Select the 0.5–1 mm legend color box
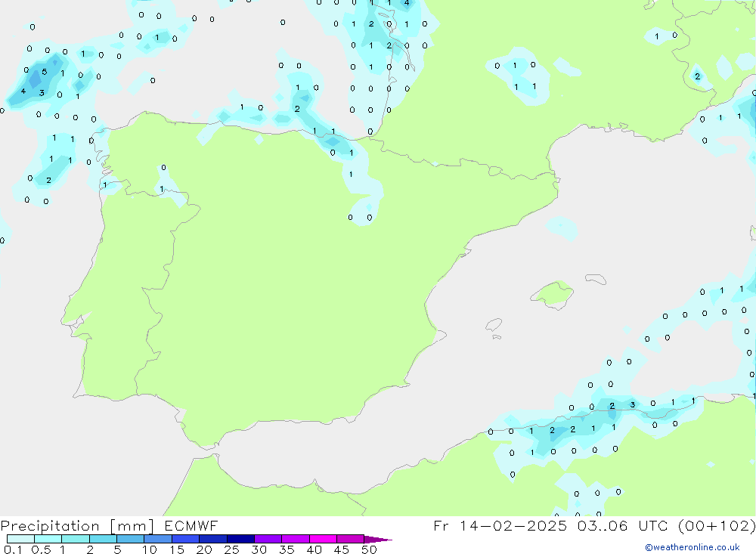Viewport: 756px width, 554px height. click(48, 539)
